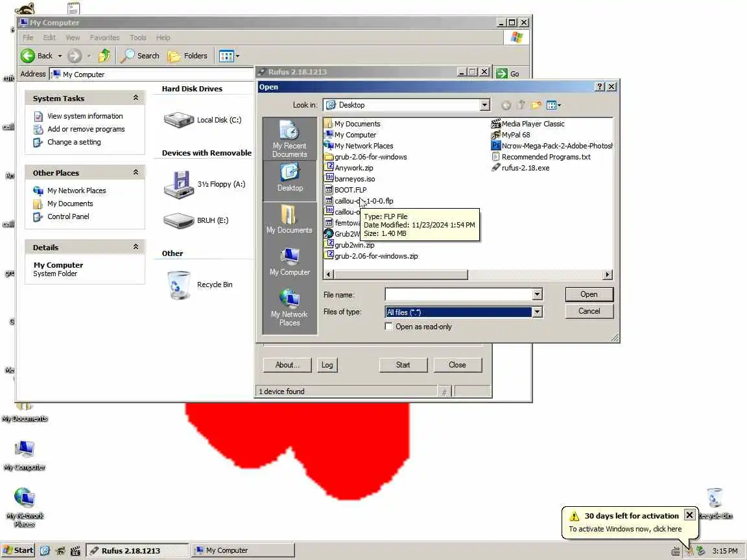Open Control Panel link in Other Places
The height and width of the screenshot is (560, 747).
(x=68, y=216)
